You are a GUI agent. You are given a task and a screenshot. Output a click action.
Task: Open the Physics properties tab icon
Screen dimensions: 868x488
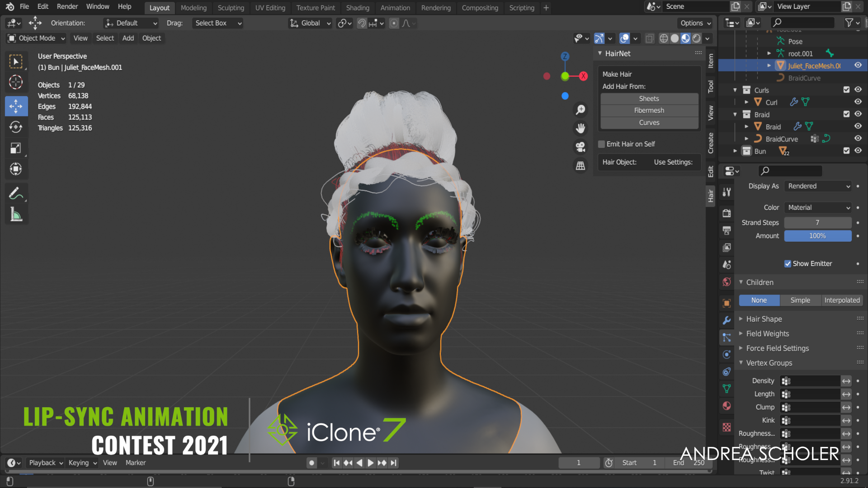pos(726,355)
